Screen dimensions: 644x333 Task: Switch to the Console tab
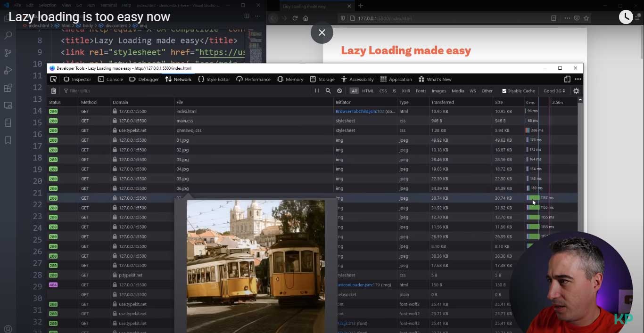coord(110,79)
